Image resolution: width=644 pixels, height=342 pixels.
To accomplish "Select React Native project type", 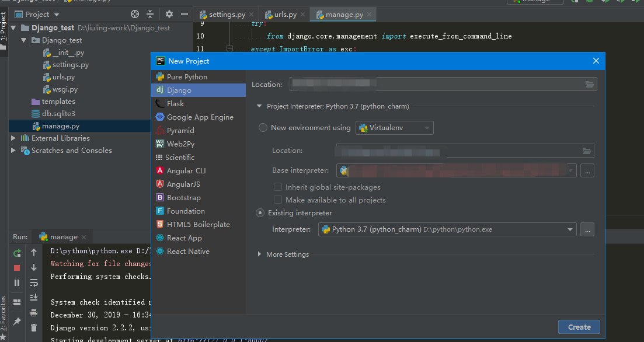I will (x=199, y=252).
